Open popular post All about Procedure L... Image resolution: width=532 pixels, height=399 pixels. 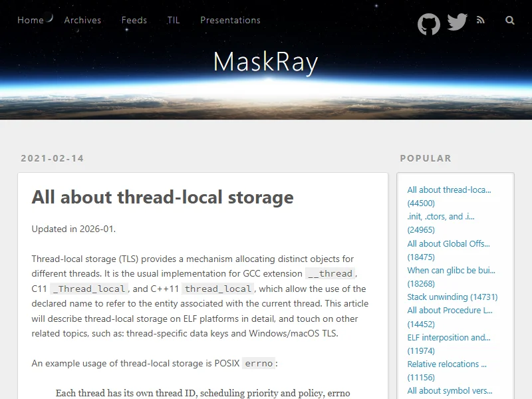pyautogui.click(x=450, y=311)
